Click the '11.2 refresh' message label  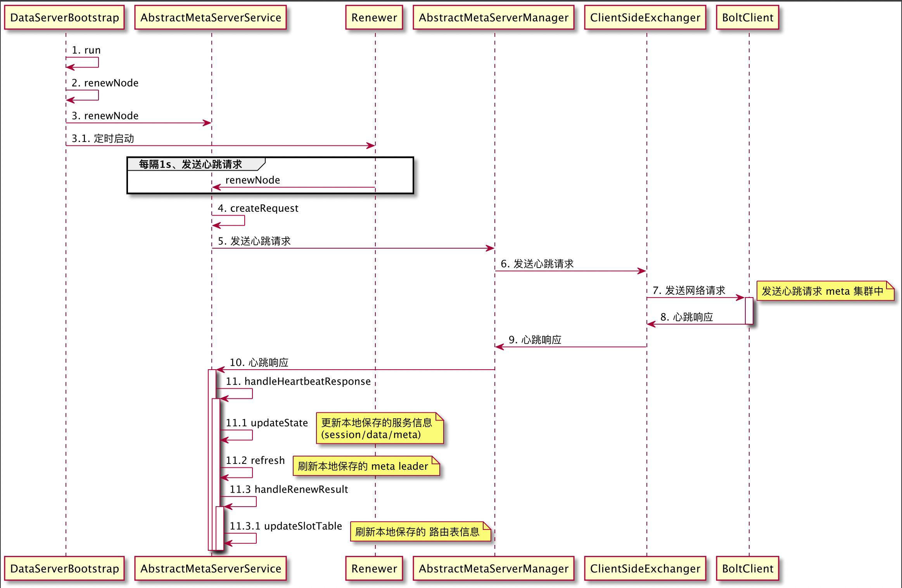255,460
